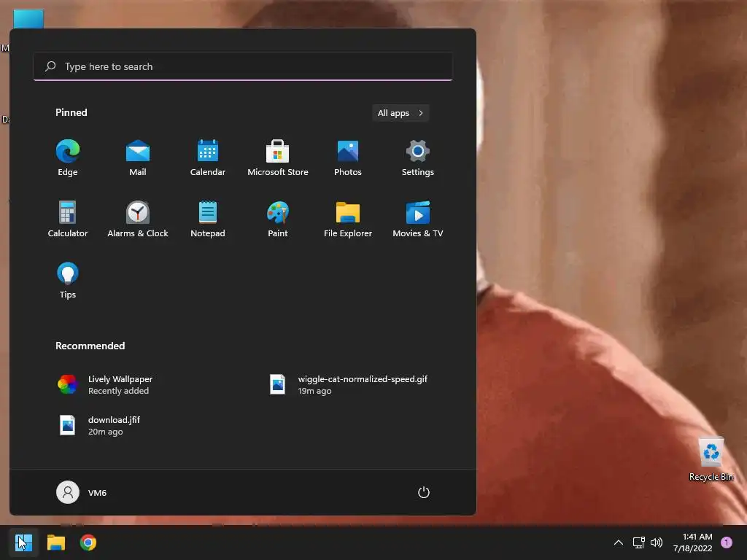Open File Explorer from Start menu

(x=348, y=219)
